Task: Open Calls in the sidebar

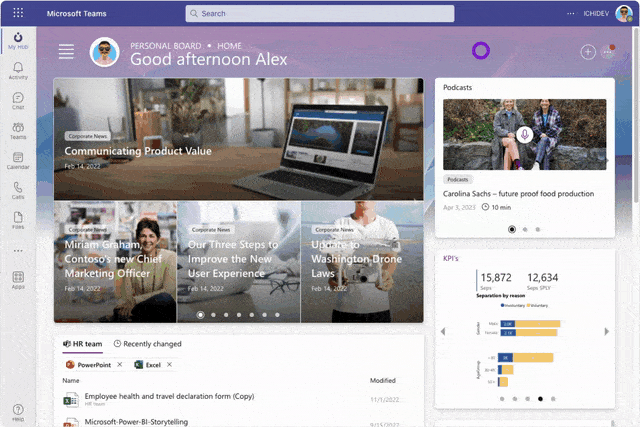Action: pyautogui.click(x=18, y=191)
